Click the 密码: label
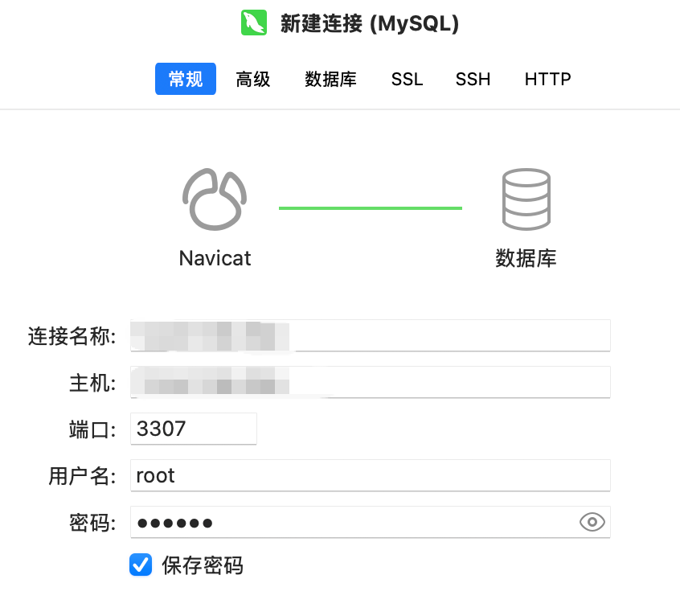Image resolution: width=680 pixels, height=616 pixels. pos(92,523)
